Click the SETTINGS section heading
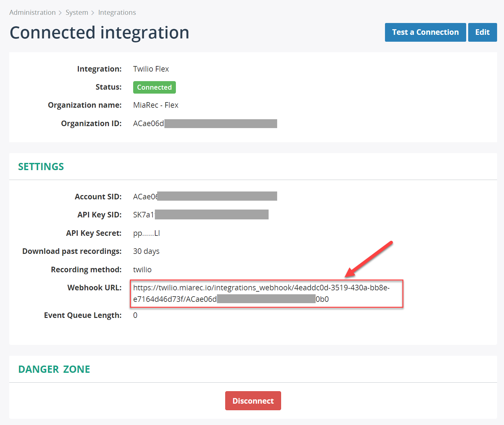Screen dimensions: 504x425 41,167
